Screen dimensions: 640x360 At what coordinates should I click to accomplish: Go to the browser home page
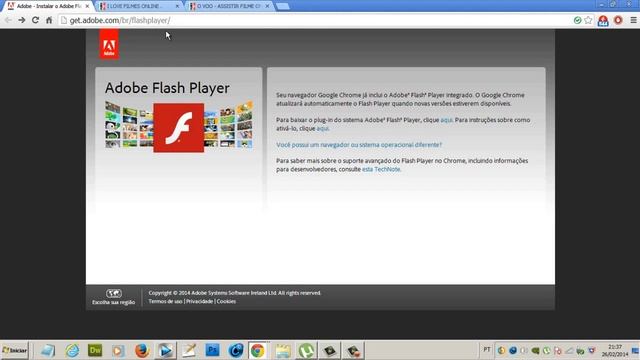(49, 20)
